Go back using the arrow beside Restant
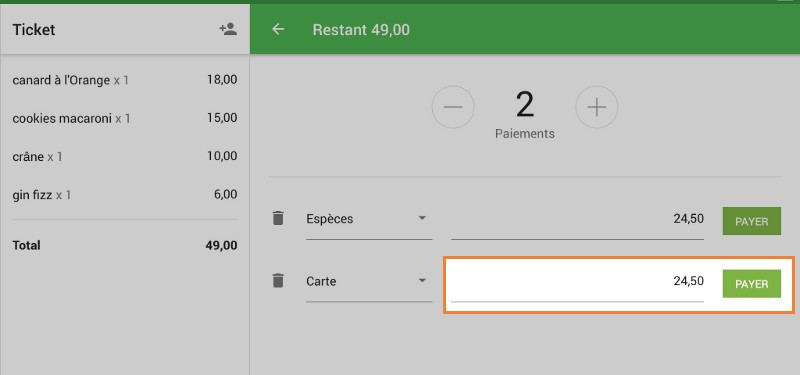 click(278, 29)
